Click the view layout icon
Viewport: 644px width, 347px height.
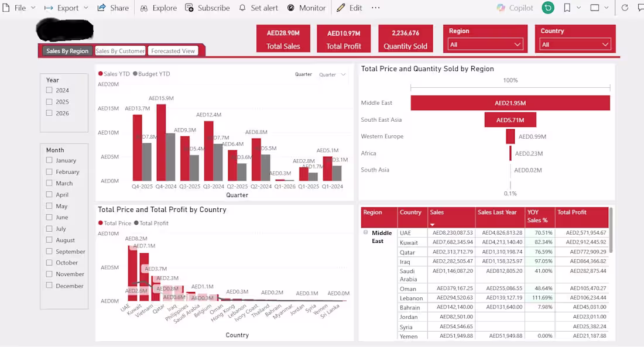click(x=594, y=8)
